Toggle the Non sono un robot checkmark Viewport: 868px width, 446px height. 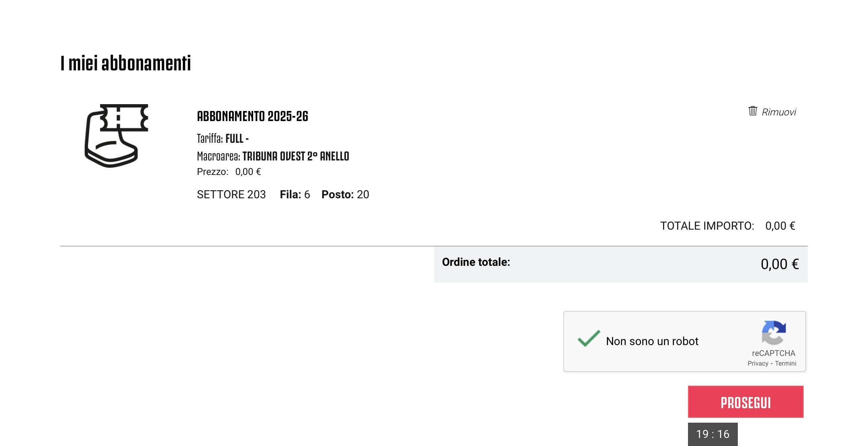tap(589, 338)
